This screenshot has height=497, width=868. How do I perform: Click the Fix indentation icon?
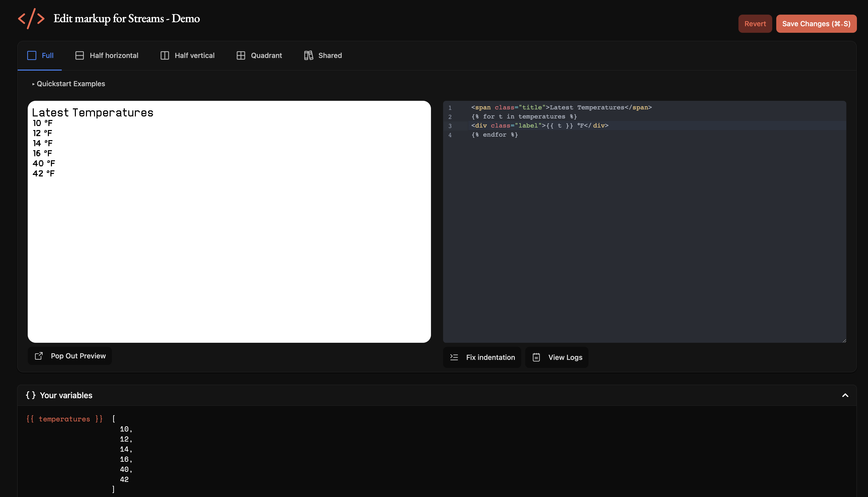click(454, 357)
